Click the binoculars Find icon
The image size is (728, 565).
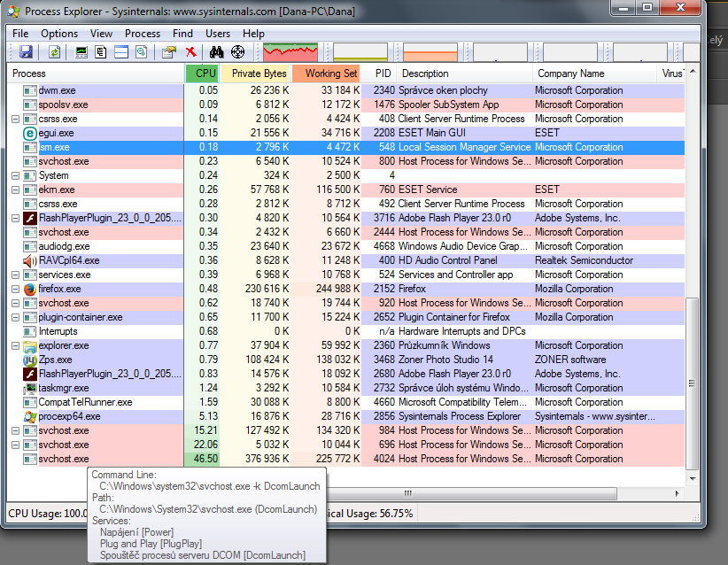click(x=217, y=52)
